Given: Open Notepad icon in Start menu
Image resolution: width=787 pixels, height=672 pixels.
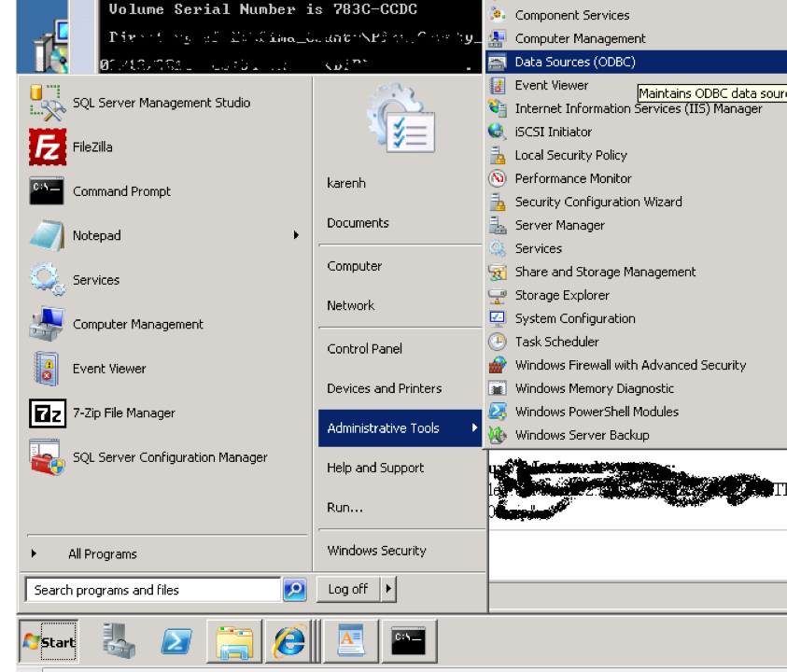Looking at the screenshot, I should (48, 235).
